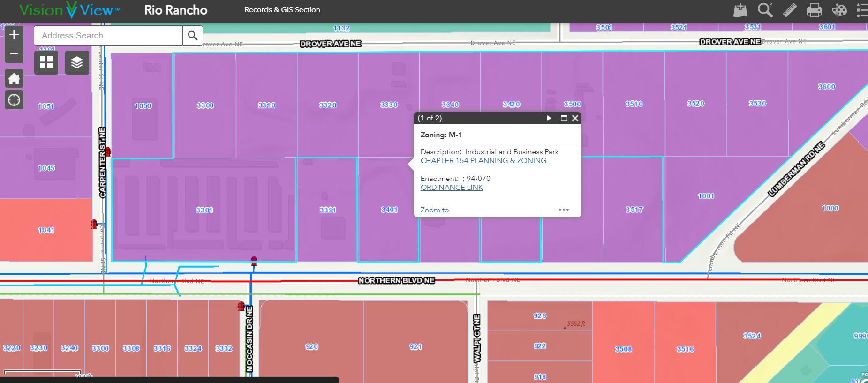Viewport: 868px width, 383px height.
Task: Select parcel 3517 on the map
Action: point(634,210)
